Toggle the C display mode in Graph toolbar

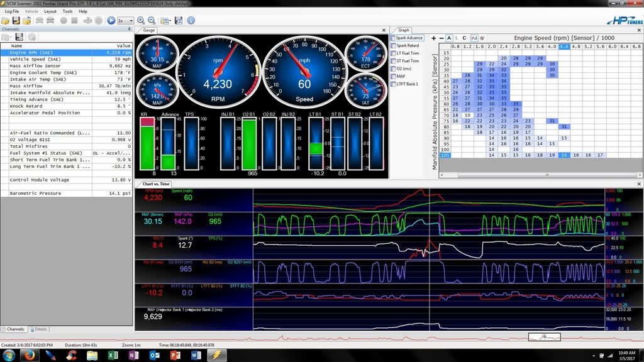(x=465, y=38)
